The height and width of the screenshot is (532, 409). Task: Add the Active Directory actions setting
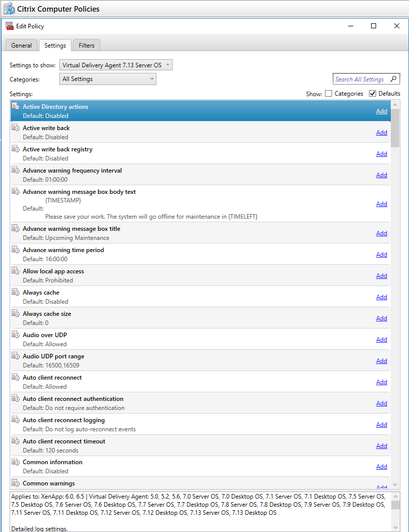pyautogui.click(x=382, y=111)
